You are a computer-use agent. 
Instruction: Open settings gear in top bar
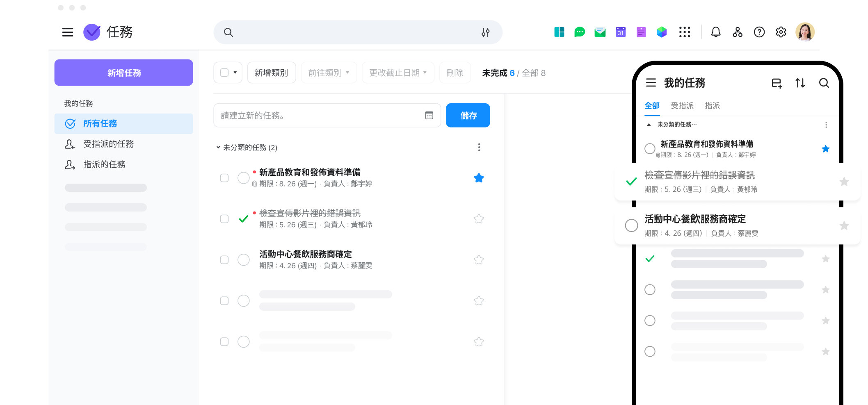click(x=781, y=32)
